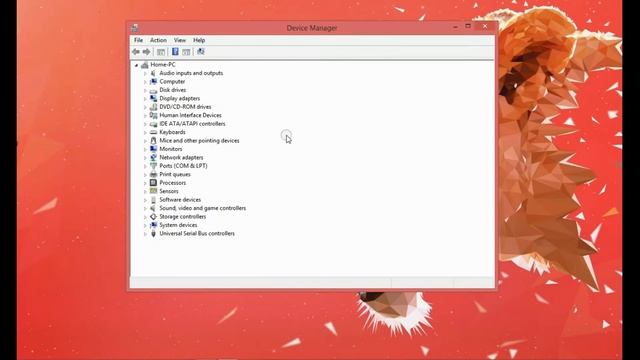Click the Storage controllers icon

(153, 217)
